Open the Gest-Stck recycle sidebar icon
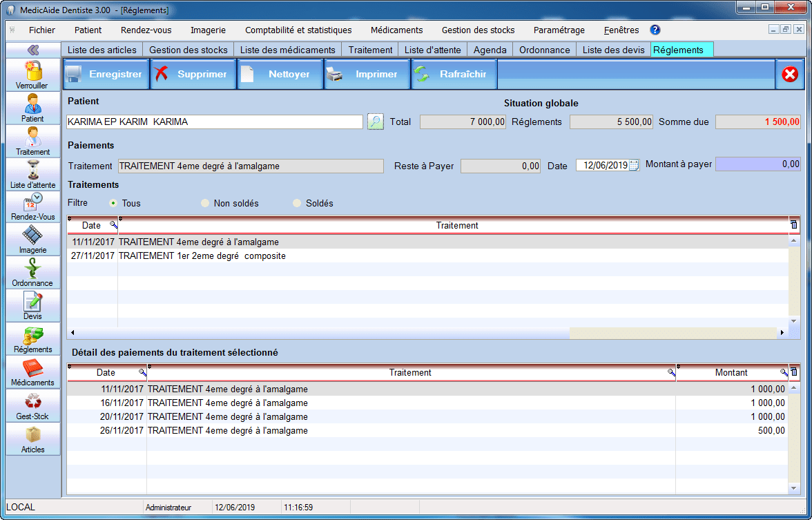This screenshot has width=812, height=520. click(32, 406)
